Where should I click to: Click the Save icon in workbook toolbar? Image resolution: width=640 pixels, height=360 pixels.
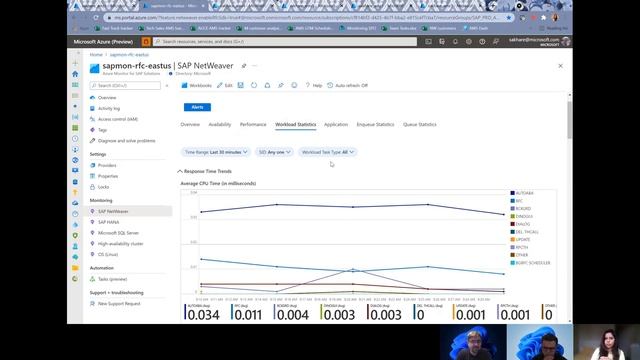tap(240, 85)
